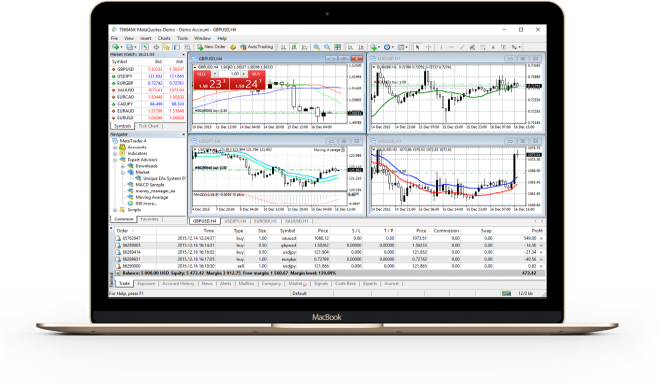The width and height of the screenshot is (660, 384).
Task: Select GBPUSD row in Market Watch
Action: click(x=147, y=69)
